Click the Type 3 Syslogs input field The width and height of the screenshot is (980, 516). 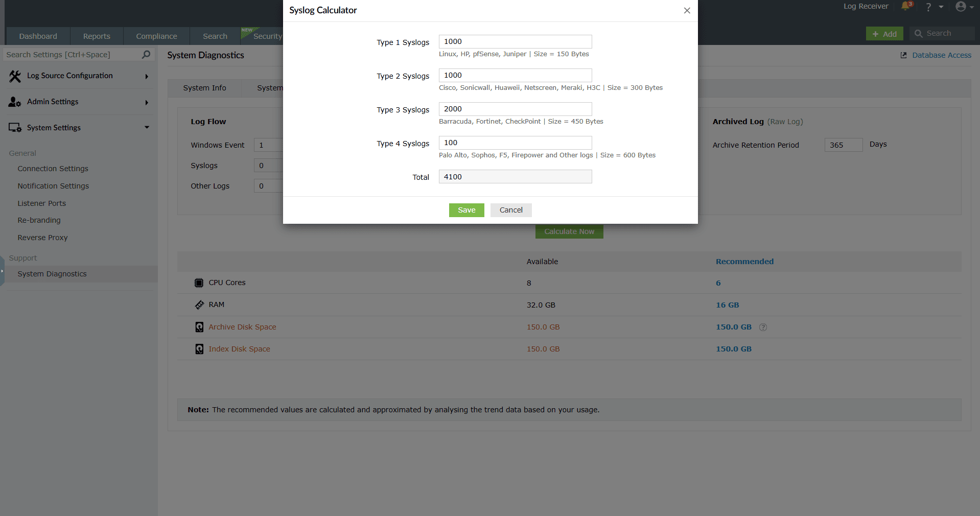point(515,109)
